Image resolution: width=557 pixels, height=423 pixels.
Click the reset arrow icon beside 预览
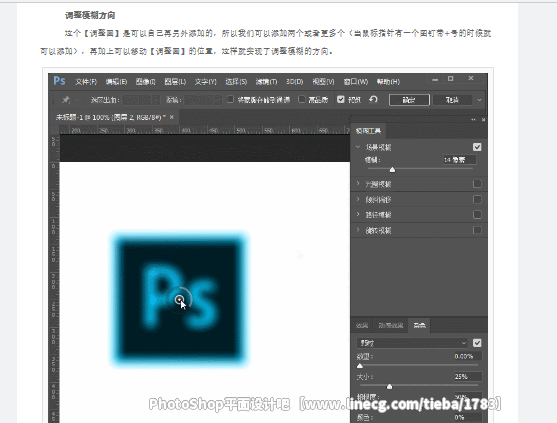pyautogui.click(x=373, y=99)
